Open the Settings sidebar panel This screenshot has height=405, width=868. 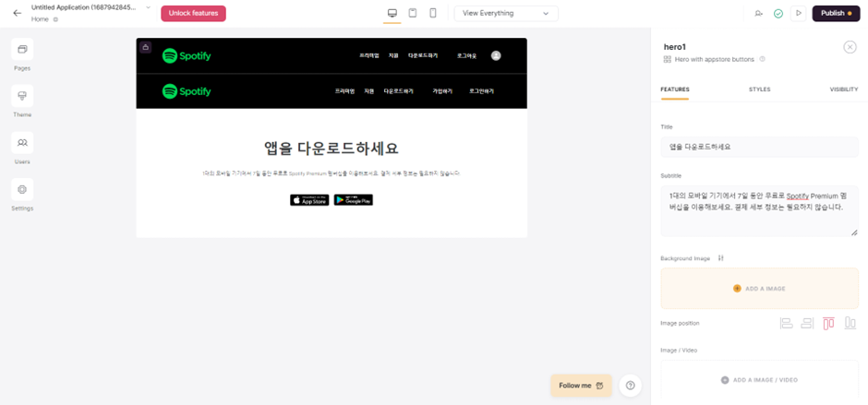[x=22, y=189]
